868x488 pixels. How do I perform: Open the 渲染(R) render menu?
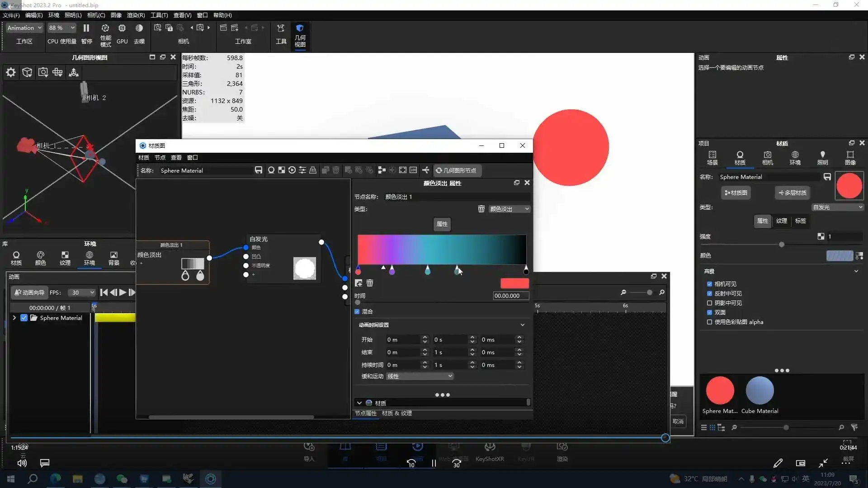pos(136,15)
